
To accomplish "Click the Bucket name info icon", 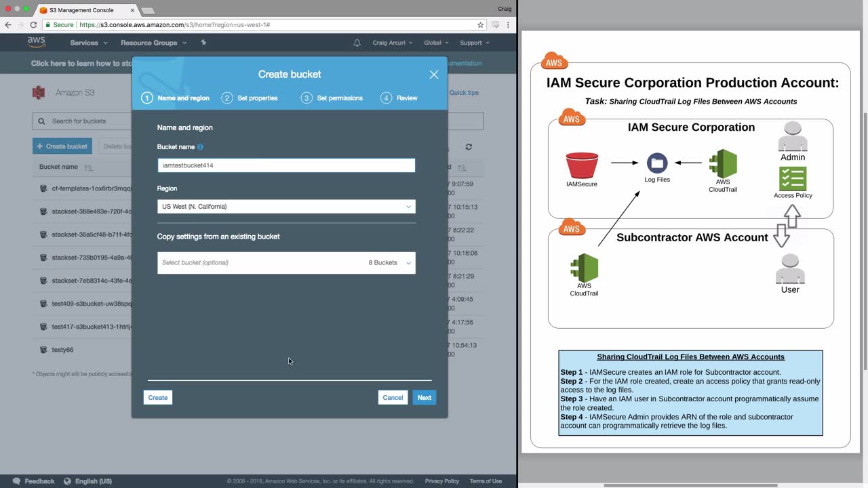I will (x=200, y=146).
